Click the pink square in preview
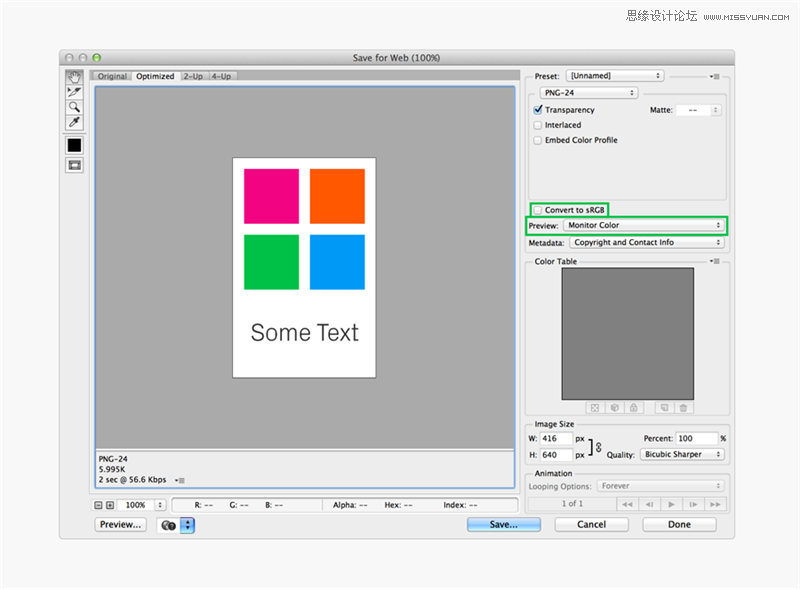This screenshot has width=800, height=590. 271,196
